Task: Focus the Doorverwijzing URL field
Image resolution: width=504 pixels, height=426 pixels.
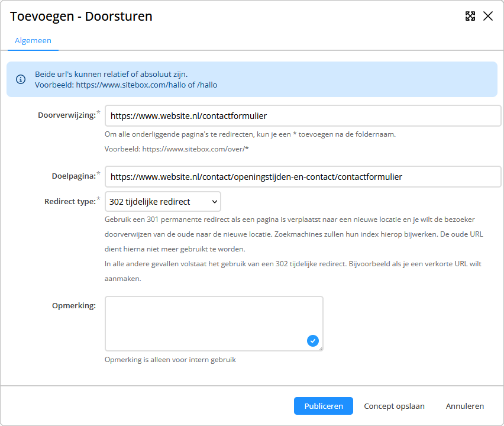Action: [x=303, y=116]
